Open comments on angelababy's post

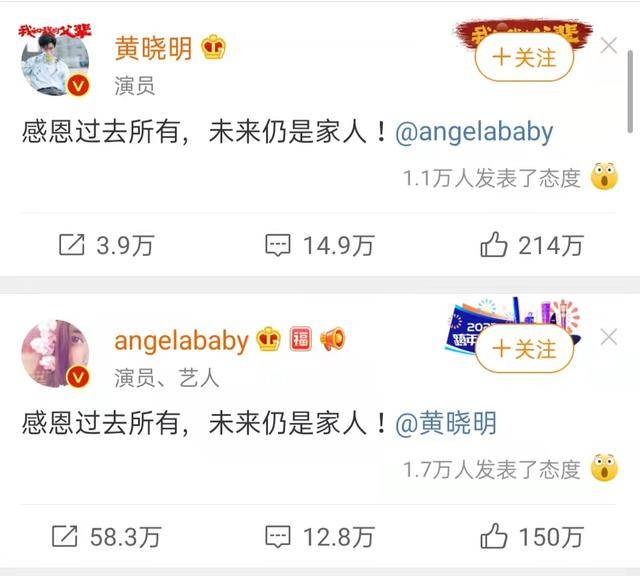278,536
